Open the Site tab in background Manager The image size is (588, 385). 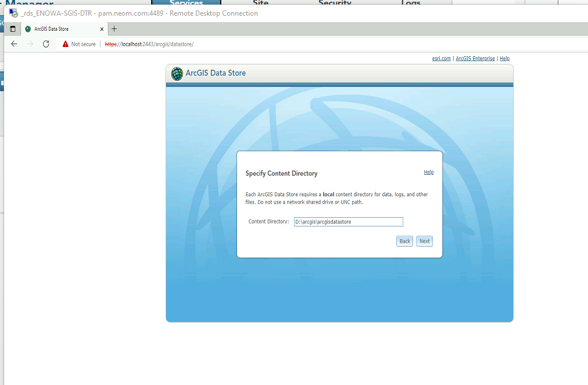click(261, 3)
